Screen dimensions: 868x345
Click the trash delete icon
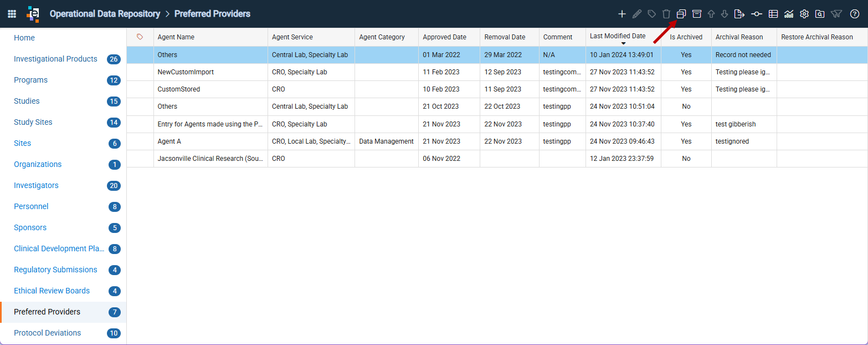pyautogui.click(x=666, y=14)
